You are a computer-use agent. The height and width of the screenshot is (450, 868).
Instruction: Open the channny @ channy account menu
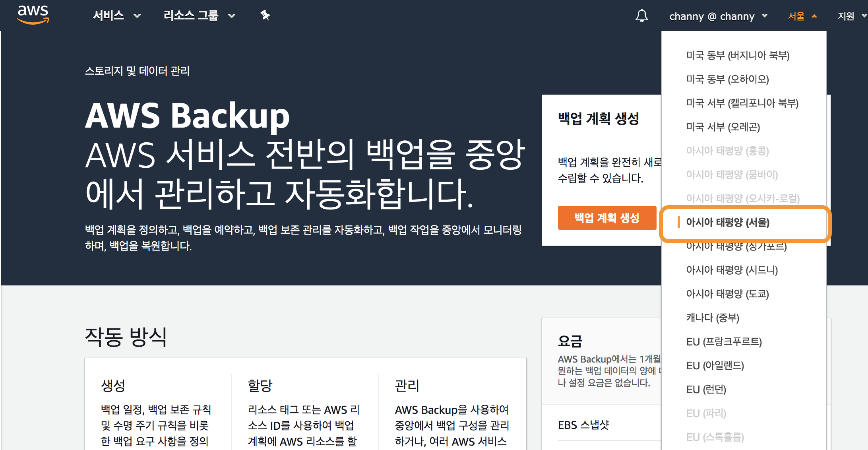pos(718,16)
